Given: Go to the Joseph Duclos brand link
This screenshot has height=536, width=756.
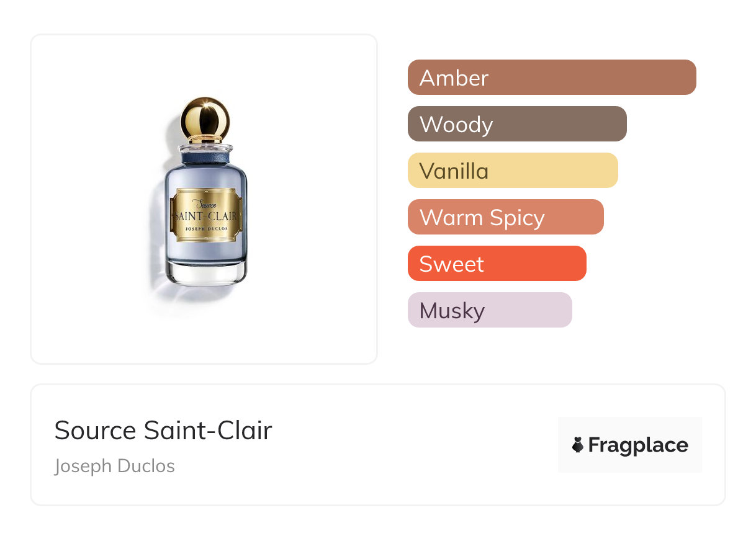Looking at the screenshot, I should click(x=115, y=466).
